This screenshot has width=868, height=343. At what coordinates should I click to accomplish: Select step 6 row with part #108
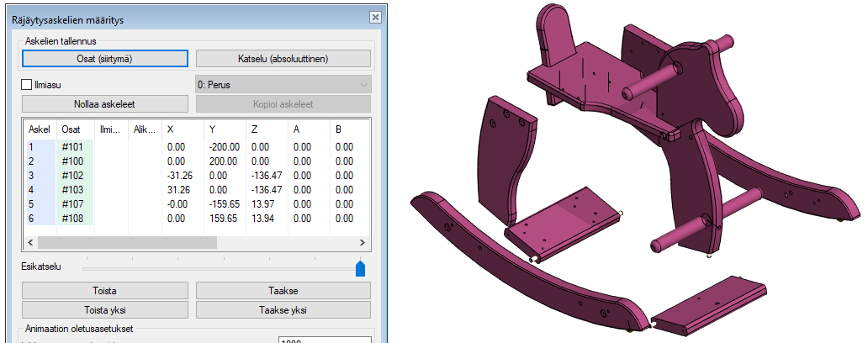71,219
